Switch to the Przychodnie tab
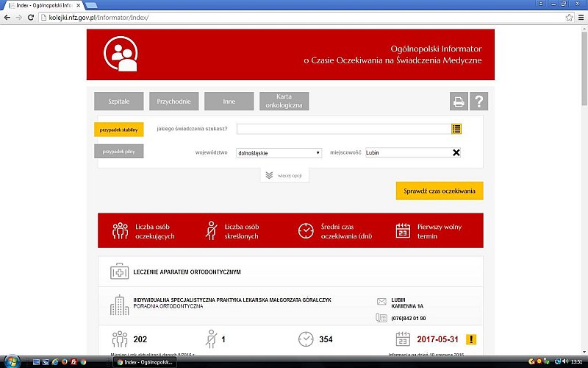 pyautogui.click(x=173, y=102)
